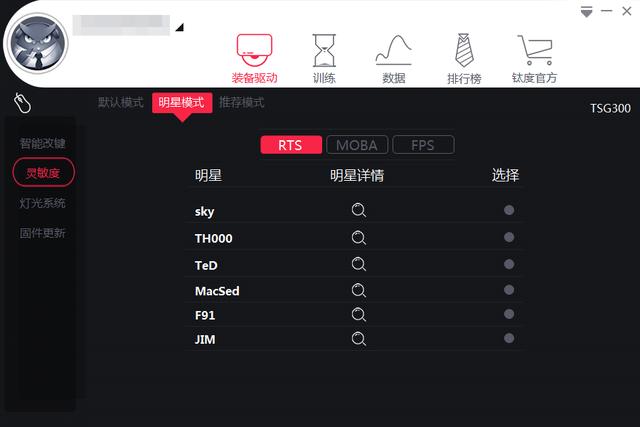Select the TH000 profile radio button
This screenshot has width=640, height=427.
tap(509, 237)
